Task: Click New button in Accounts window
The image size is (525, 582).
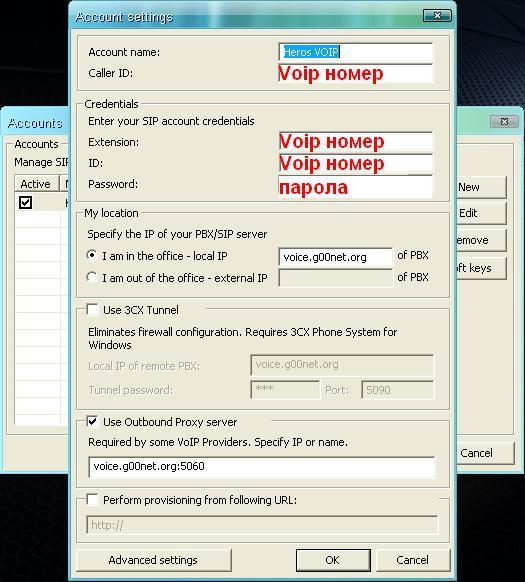Action: 481,187
